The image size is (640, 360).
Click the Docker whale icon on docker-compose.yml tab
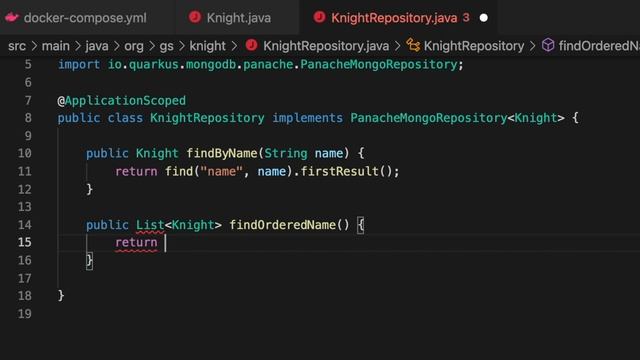coord(12,18)
